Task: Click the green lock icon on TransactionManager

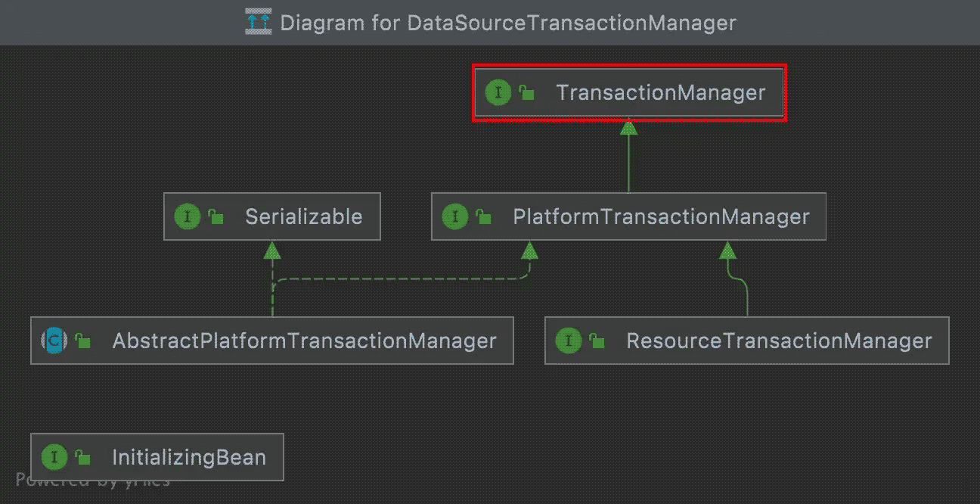Action: pos(526,94)
